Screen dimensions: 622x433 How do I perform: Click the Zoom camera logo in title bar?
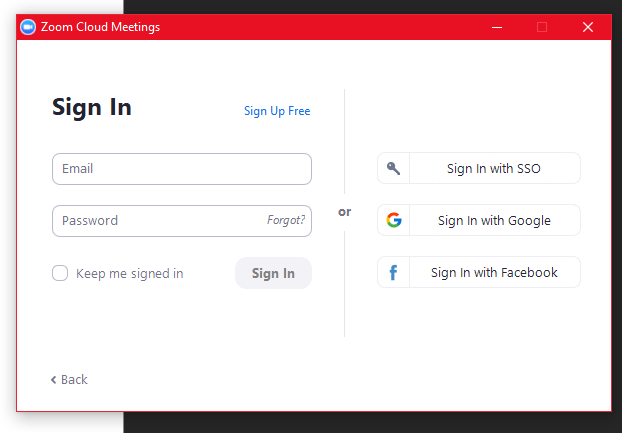coord(28,27)
